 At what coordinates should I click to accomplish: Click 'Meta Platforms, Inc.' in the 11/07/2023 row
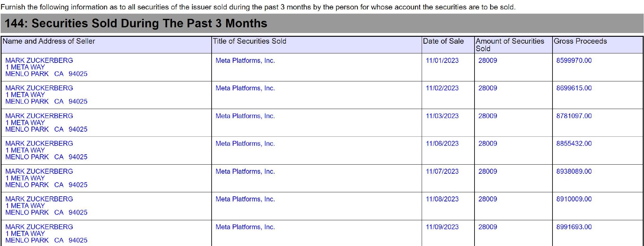(x=245, y=172)
